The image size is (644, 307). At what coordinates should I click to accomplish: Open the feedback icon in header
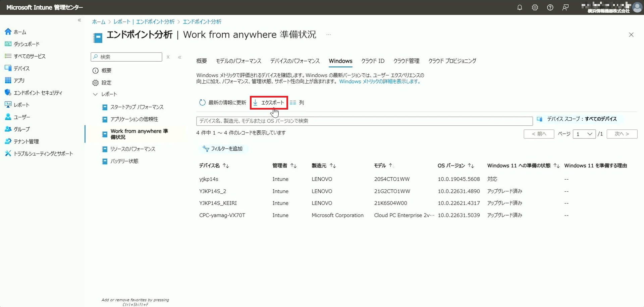[566, 7]
